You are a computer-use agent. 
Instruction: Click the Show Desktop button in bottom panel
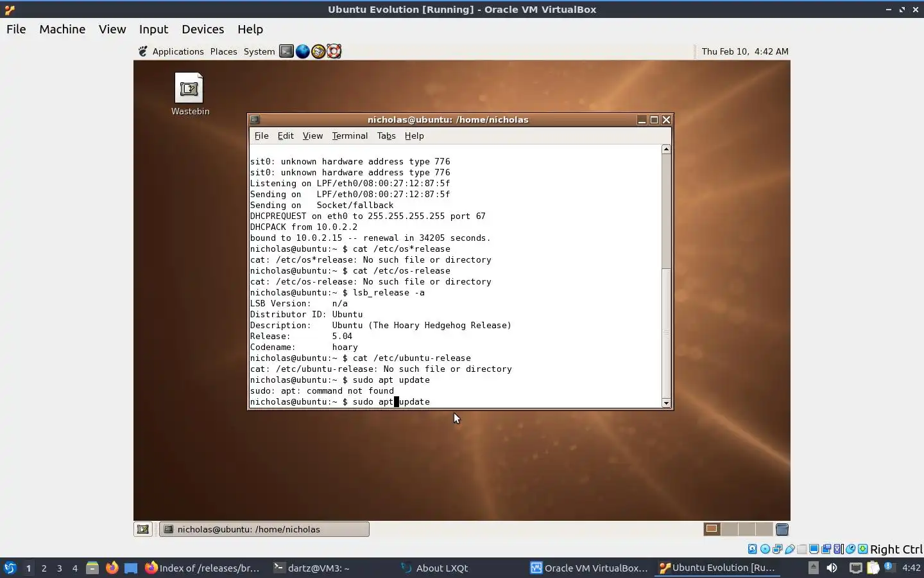(x=143, y=529)
